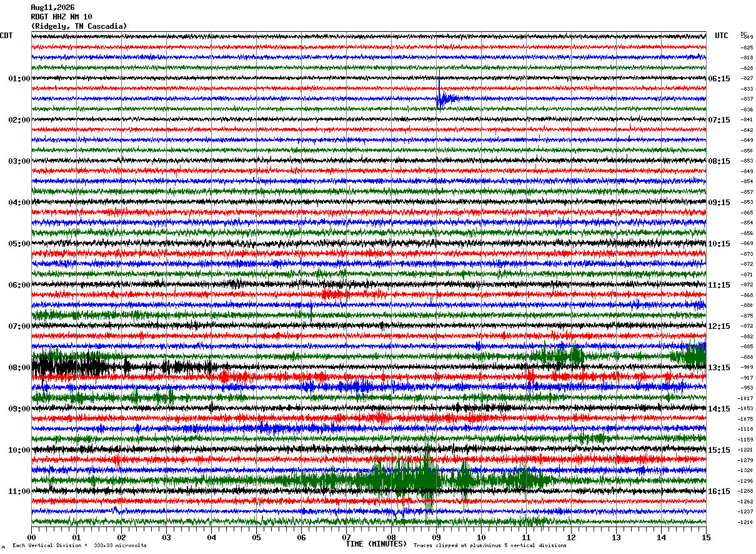Click minute tick label 12
This screenshot has width=756, height=554.
pyautogui.click(x=571, y=537)
